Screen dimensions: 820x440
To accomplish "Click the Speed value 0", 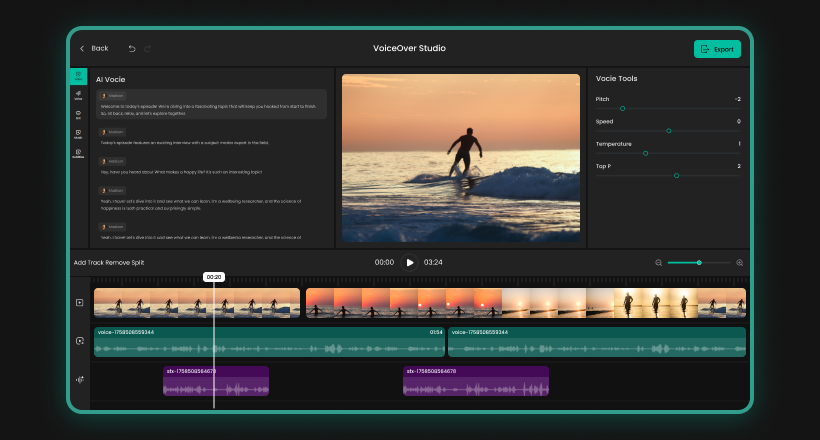I will coord(738,121).
